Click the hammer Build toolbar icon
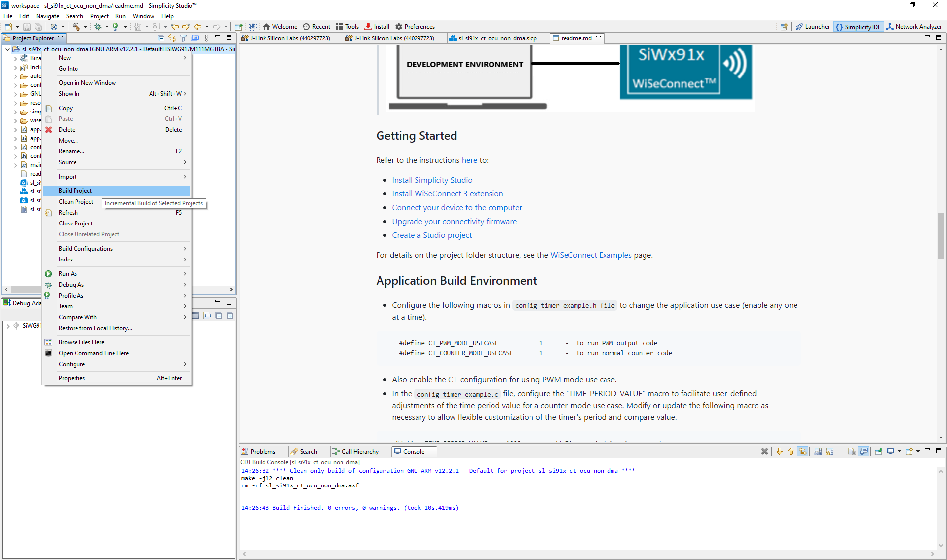Screen dimensions: 947x560 pyautogui.click(x=76, y=27)
